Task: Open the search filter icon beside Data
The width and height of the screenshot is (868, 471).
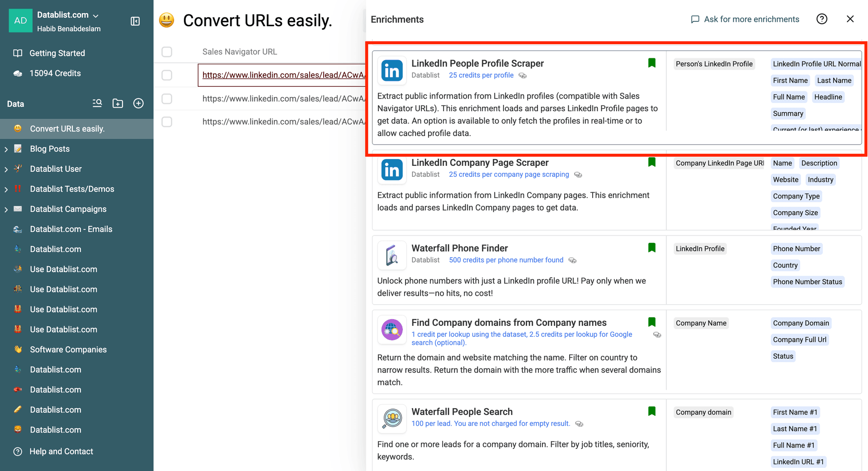Action: [x=97, y=103]
